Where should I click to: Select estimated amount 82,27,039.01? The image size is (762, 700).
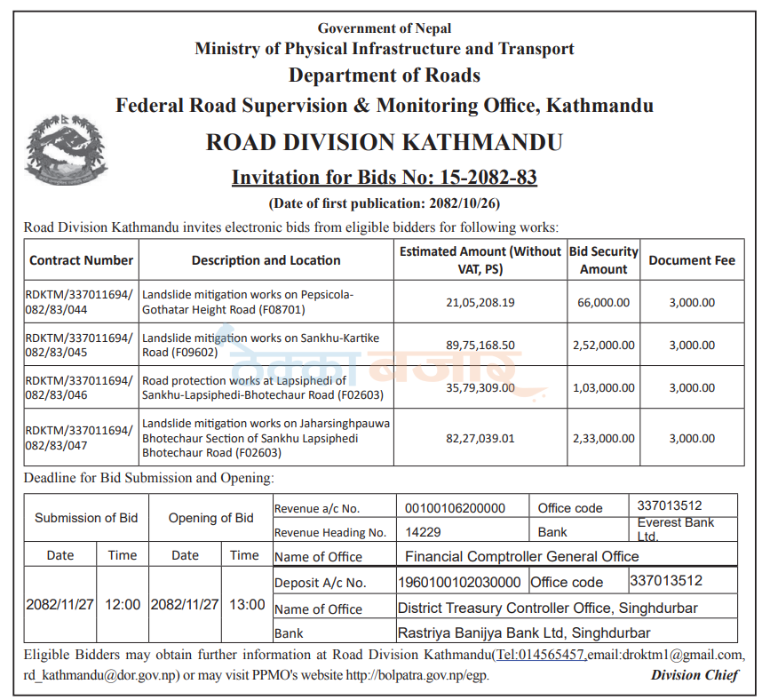click(x=480, y=439)
